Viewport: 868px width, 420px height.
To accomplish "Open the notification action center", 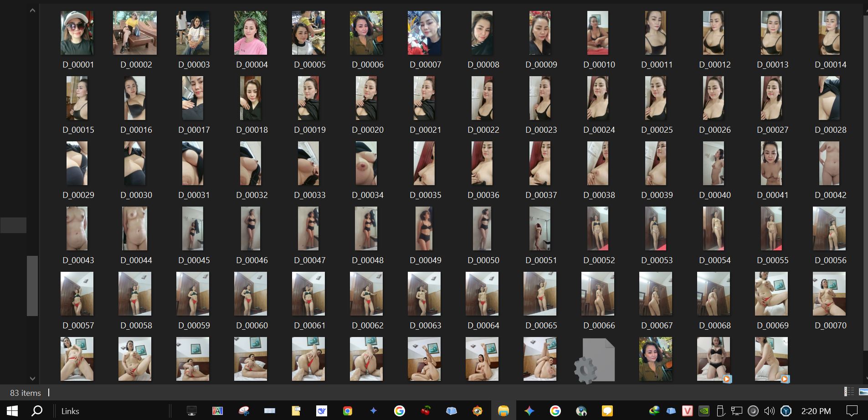I will [x=852, y=411].
